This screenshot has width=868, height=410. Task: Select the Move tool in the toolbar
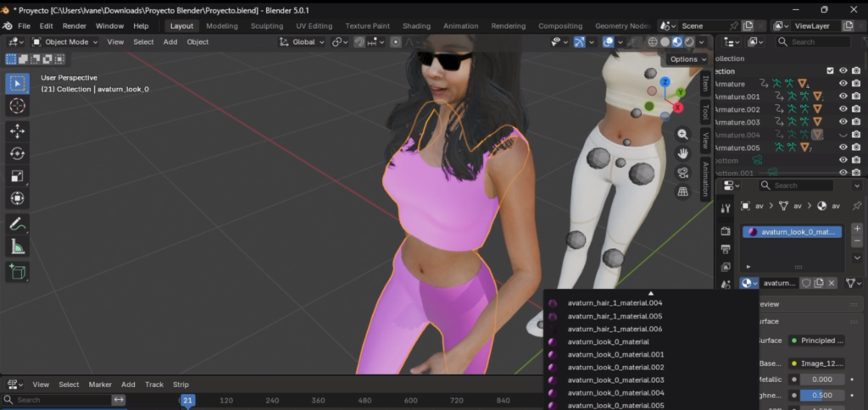[17, 131]
